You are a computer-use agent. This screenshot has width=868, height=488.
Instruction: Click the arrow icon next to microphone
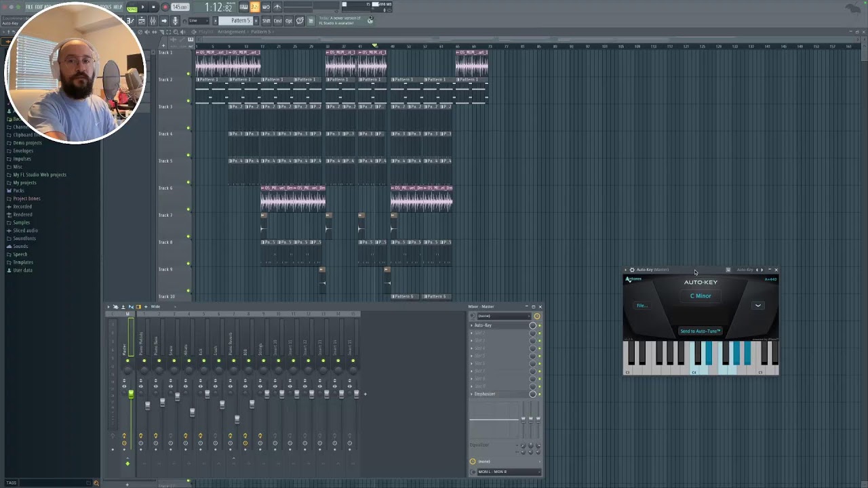pos(164,21)
